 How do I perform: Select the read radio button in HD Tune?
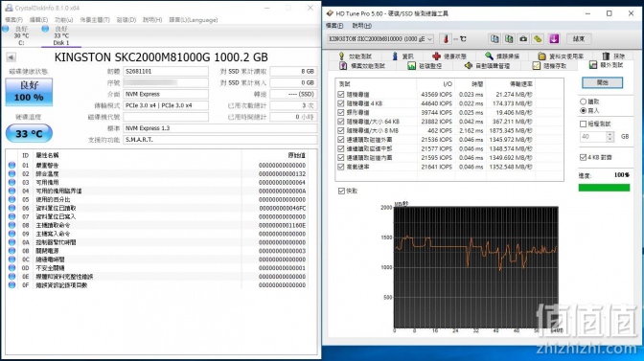click(584, 102)
